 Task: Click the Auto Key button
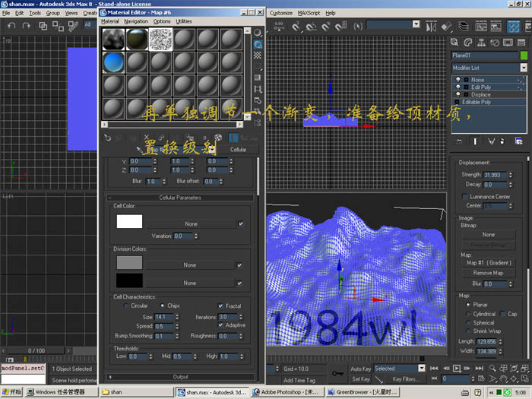pos(361,369)
